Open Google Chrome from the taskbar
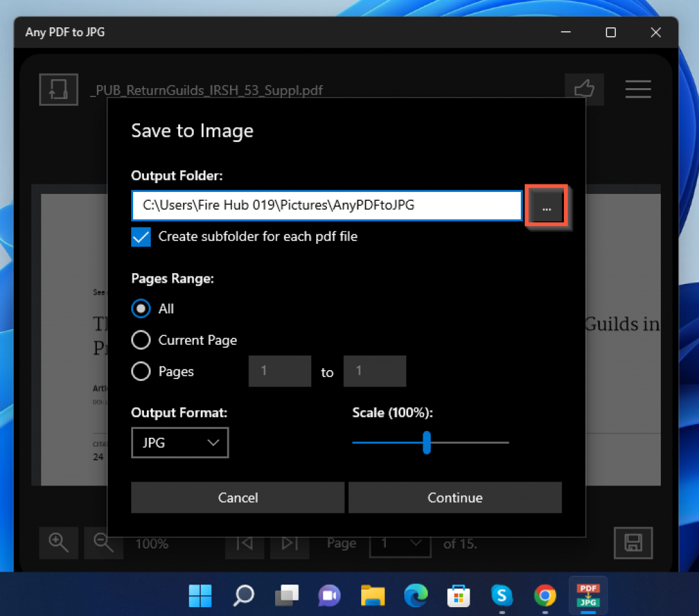This screenshot has height=616, width=699. (x=545, y=596)
